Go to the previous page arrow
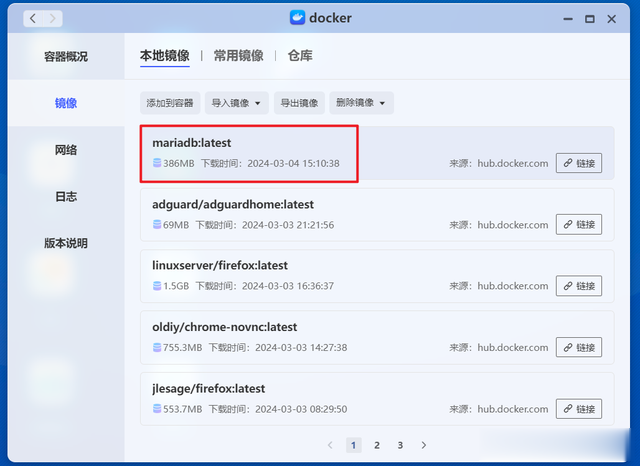This screenshot has width=640, height=466. (330, 445)
